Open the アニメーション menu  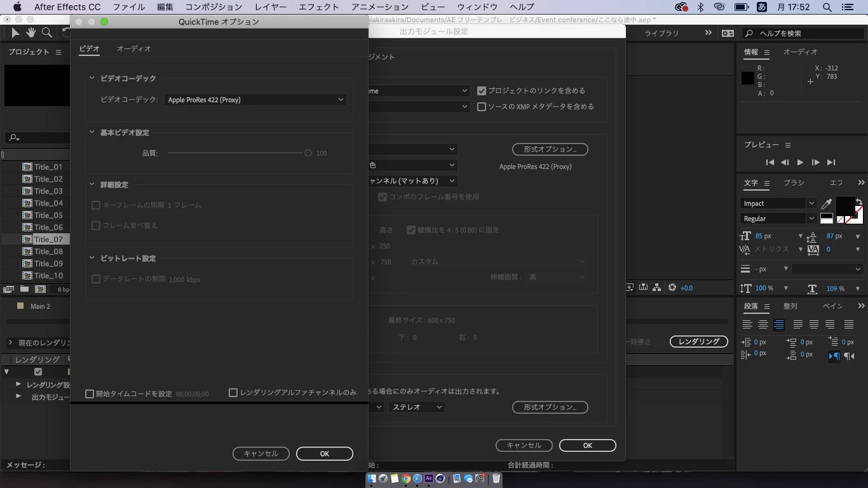pos(379,7)
